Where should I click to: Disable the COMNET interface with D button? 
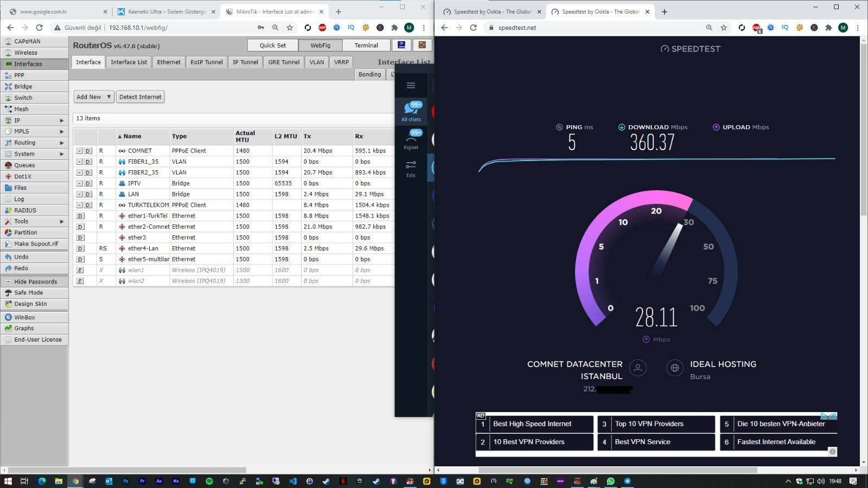pos(88,151)
